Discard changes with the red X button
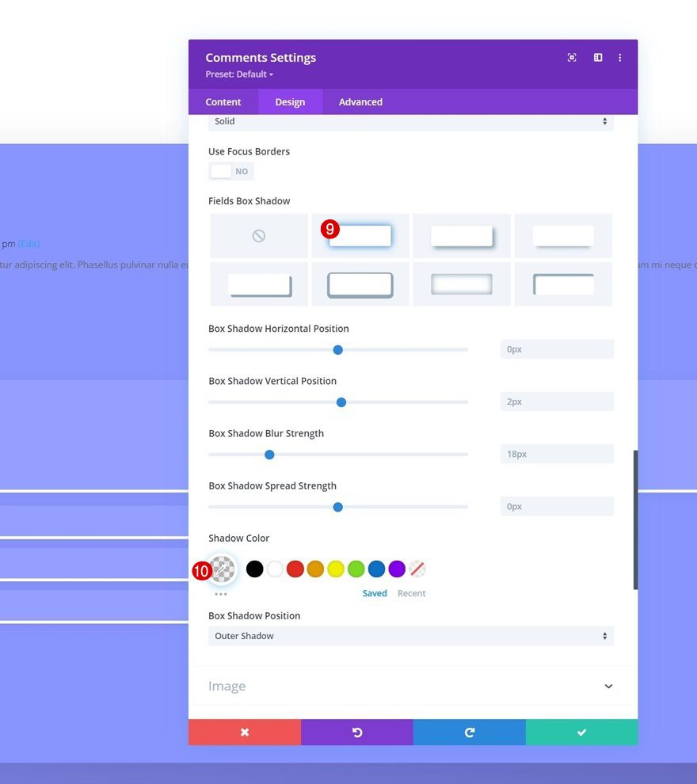Image resolution: width=697 pixels, height=784 pixels. (x=244, y=732)
